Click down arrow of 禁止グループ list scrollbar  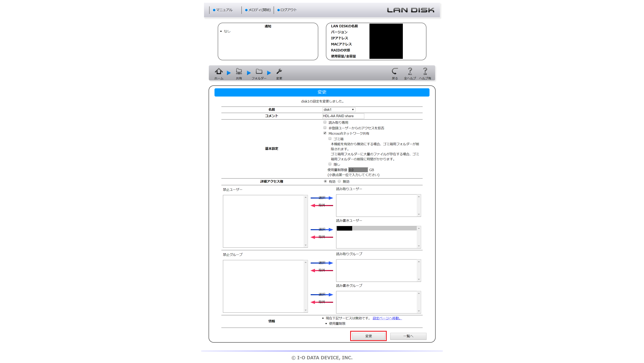tap(306, 310)
